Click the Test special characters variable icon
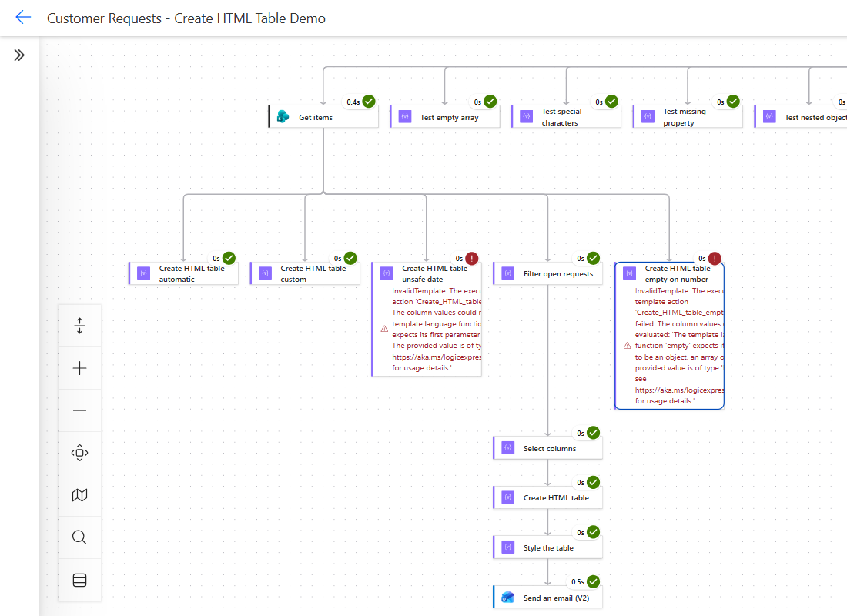Viewport: 847px width, 616px height. coord(526,117)
